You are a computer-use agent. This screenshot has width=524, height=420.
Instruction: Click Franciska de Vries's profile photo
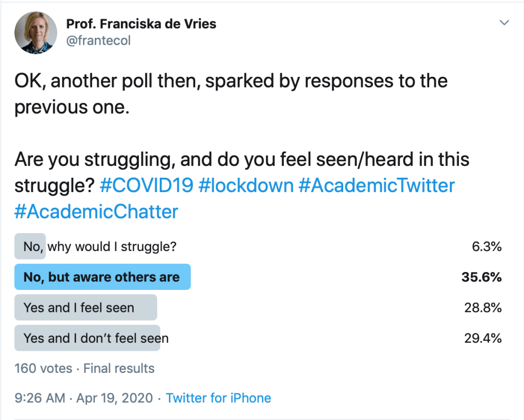(x=35, y=32)
